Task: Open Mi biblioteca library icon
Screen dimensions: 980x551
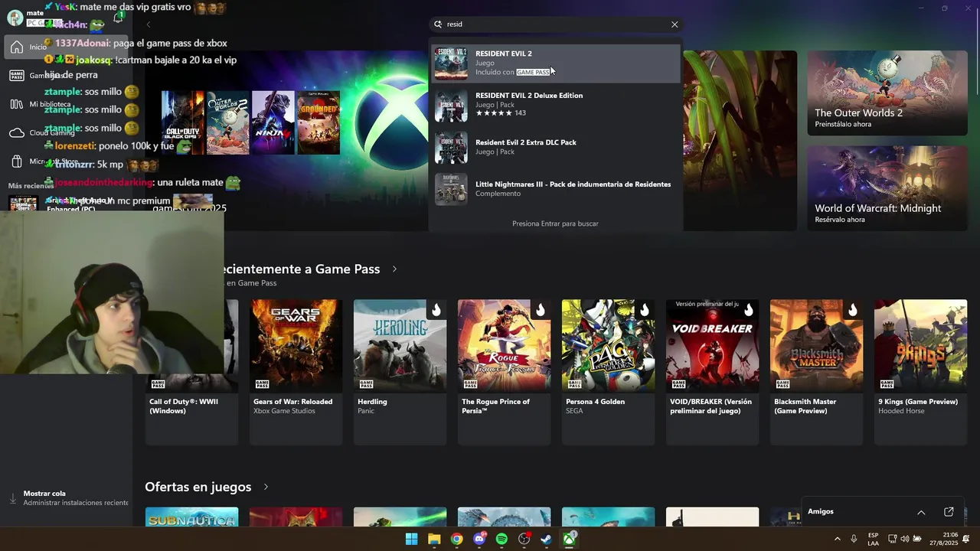Action: tap(17, 104)
